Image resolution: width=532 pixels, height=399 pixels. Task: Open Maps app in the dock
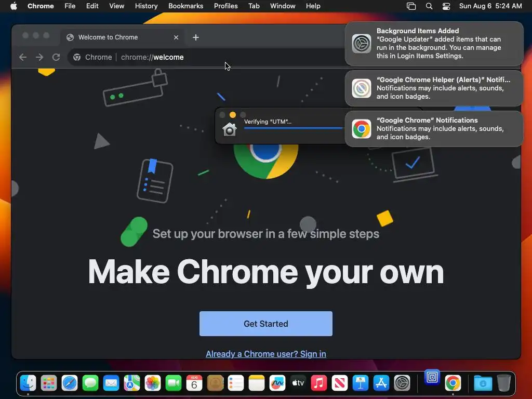click(132, 383)
